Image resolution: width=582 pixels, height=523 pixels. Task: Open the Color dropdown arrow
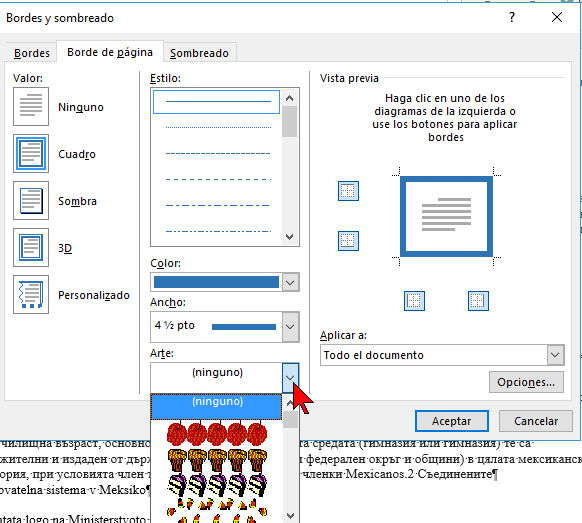[x=291, y=282]
